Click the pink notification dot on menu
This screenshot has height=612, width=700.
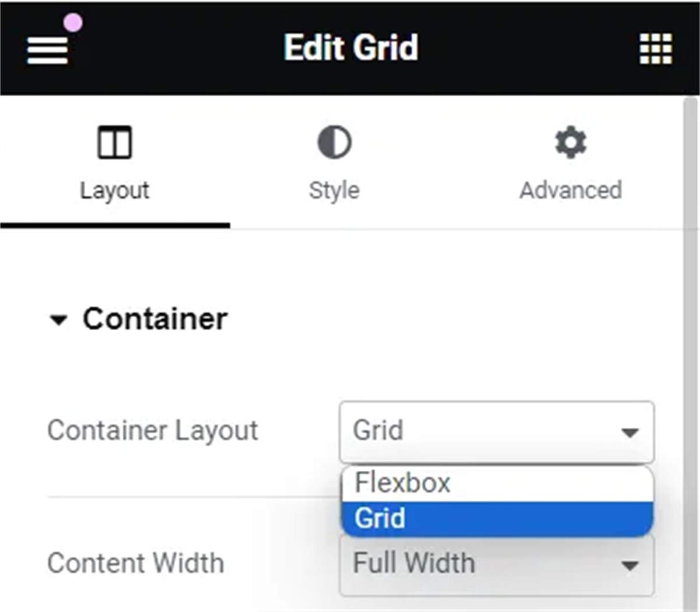click(73, 23)
